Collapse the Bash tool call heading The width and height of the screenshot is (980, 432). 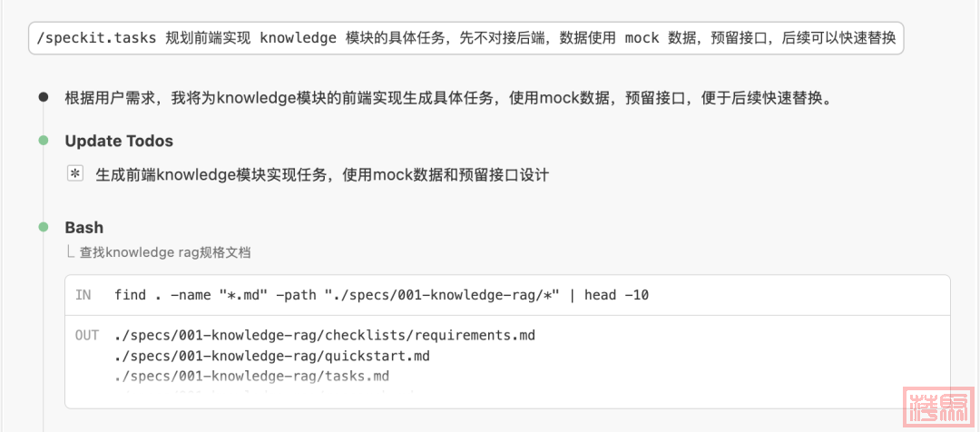[84, 227]
